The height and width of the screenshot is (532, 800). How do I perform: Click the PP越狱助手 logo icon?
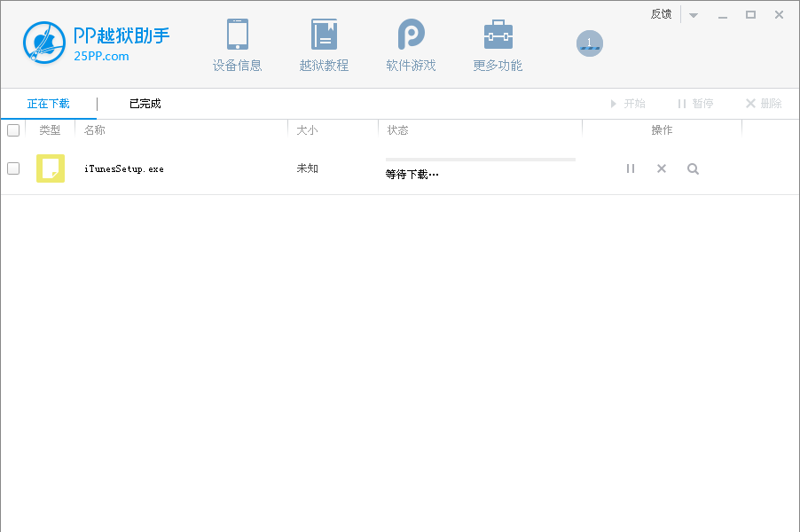(43, 43)
